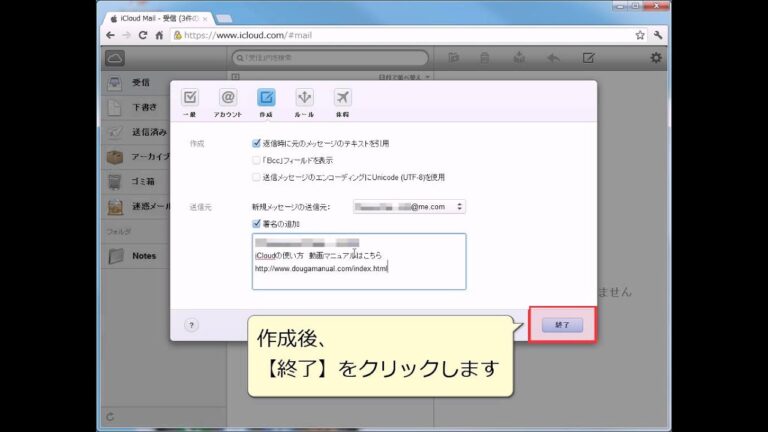This screenshot has width=768, height=432.
Task: Click the browser reload button
Action: (143, 35)
